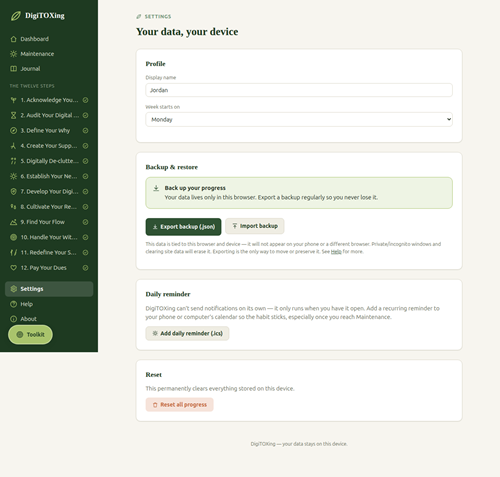Click the Maintenance sun icon
This screenshot has width=500, height=477.
[x=13, y=54]
